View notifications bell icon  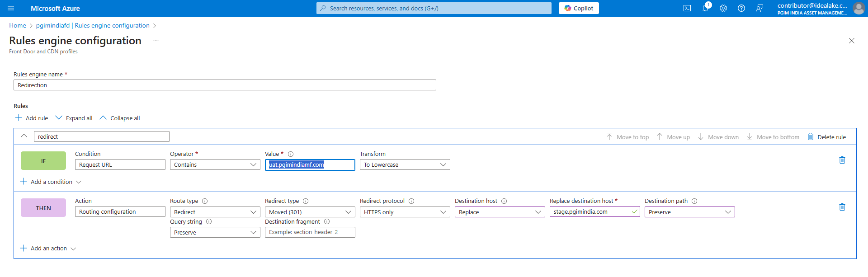[x=705, y=8]
